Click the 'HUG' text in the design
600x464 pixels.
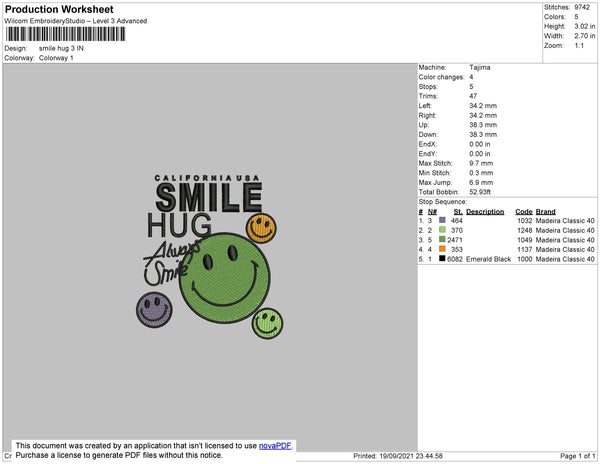click(179, 225)
